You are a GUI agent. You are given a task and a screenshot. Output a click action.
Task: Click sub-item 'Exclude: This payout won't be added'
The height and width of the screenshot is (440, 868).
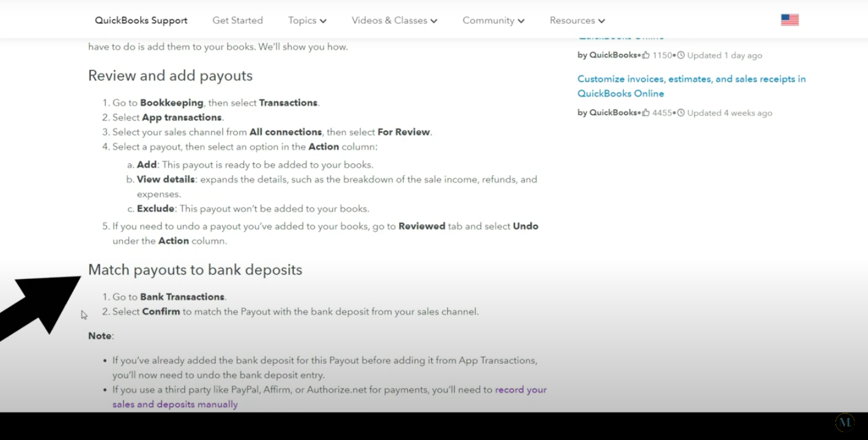tap(253, 209)
